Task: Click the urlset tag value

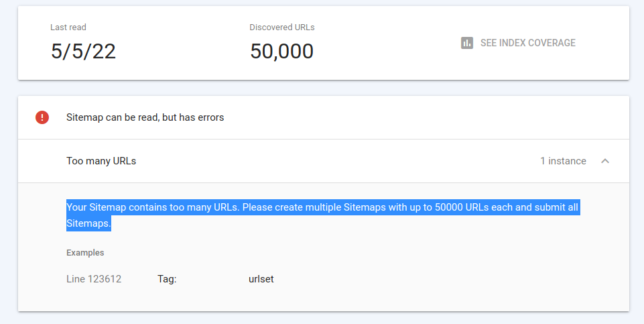Action: [x=261, y=279]
